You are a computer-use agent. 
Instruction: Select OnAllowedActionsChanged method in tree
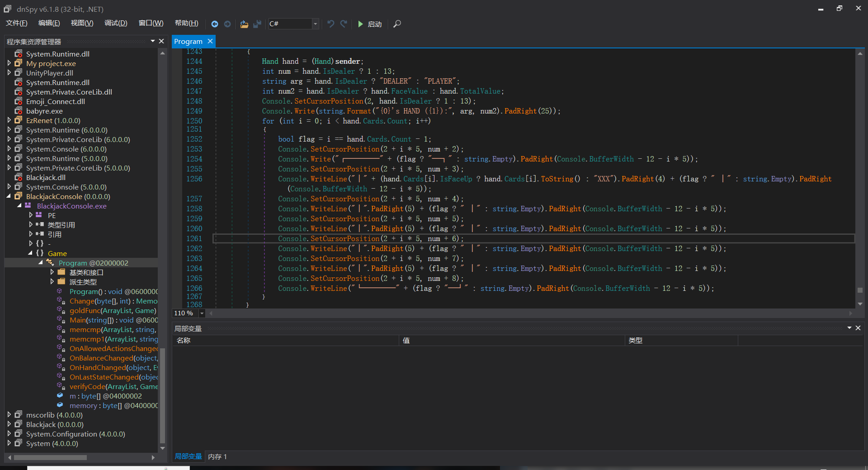click(113, 348)
